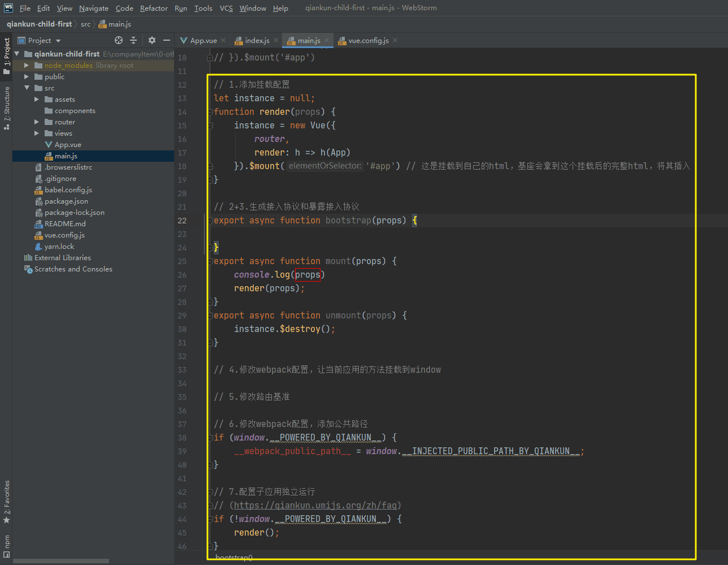Click the locate file crosshair icon
Image resolution: width=728 pixels, height=565 pixels.
point(119,40)
